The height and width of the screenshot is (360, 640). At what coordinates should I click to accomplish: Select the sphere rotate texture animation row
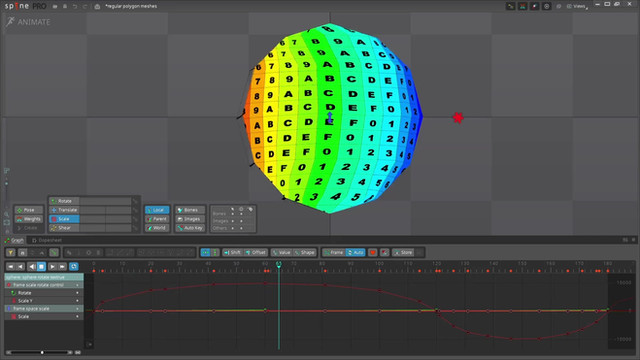[x=44, y=277]
